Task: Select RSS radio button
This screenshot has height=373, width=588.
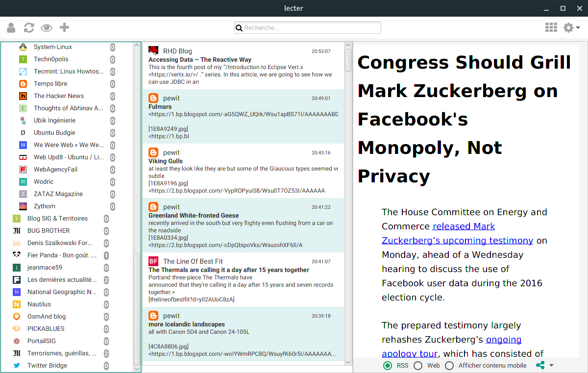Action: (388, 366)
